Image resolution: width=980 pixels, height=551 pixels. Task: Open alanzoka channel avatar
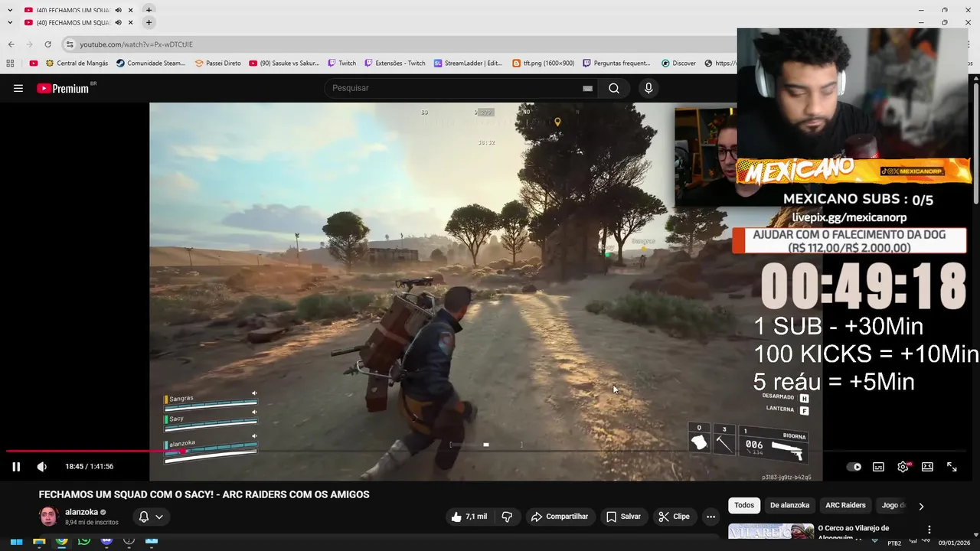pos(49,517)
